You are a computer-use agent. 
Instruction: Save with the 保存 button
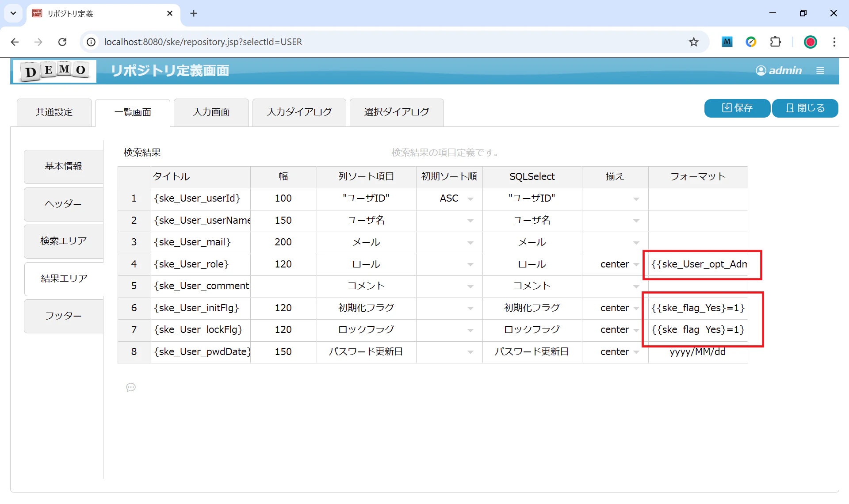point(737,108)
